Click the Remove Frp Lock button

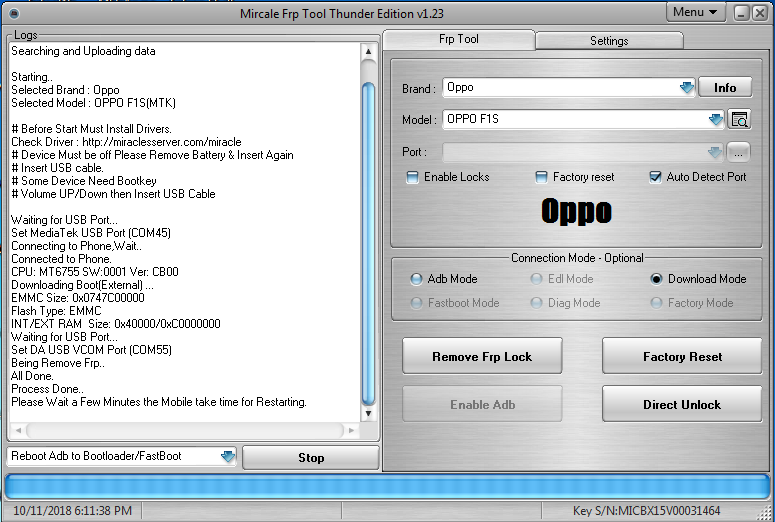[482, 356]
